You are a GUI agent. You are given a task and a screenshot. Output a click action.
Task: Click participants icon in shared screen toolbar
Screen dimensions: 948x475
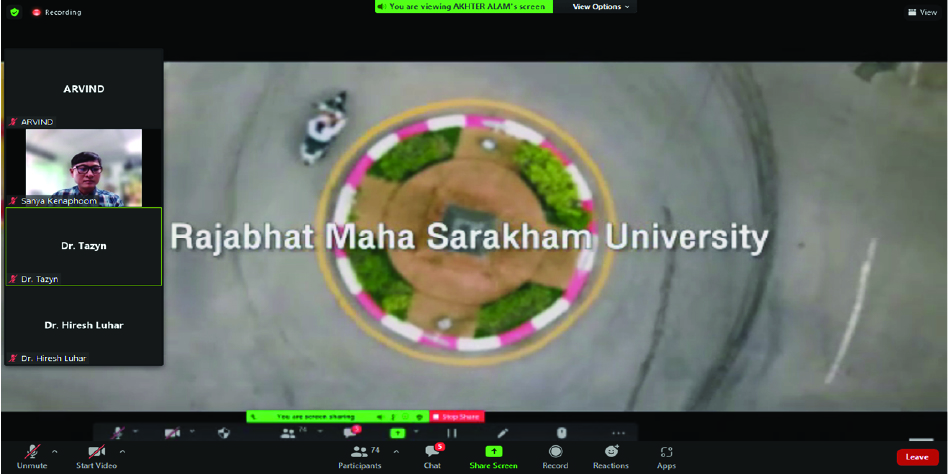(x=288, y=433)
